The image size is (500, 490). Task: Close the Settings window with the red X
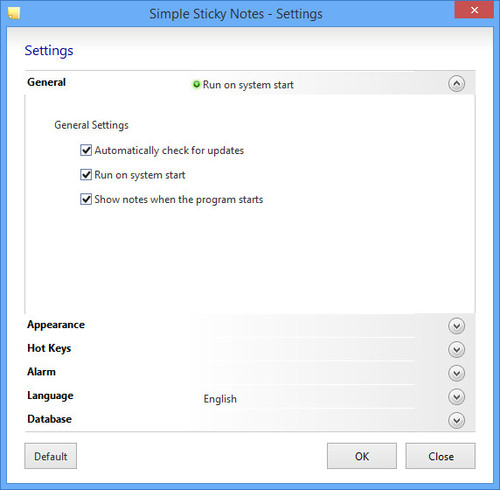pos(474,10)
